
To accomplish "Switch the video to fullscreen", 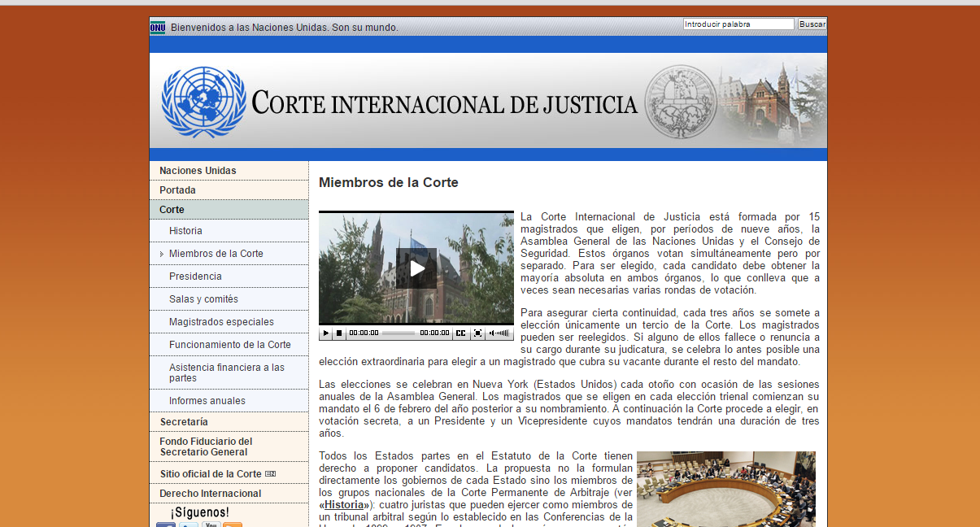I will (x=478, y=333).
